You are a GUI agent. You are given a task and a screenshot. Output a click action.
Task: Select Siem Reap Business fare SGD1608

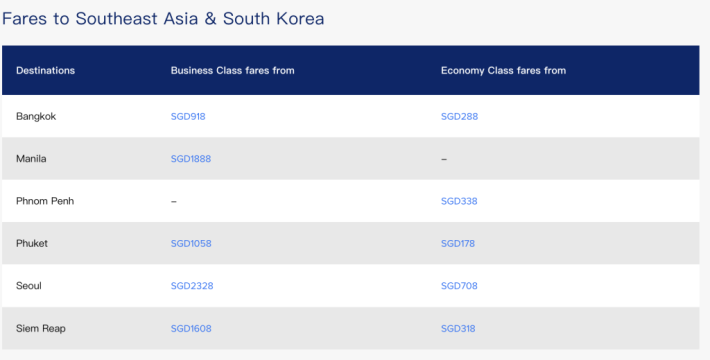pos(191,328)
